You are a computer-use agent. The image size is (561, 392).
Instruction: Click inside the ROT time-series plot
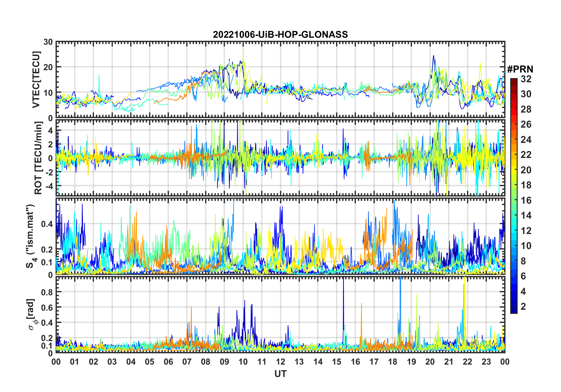point(280,157)
